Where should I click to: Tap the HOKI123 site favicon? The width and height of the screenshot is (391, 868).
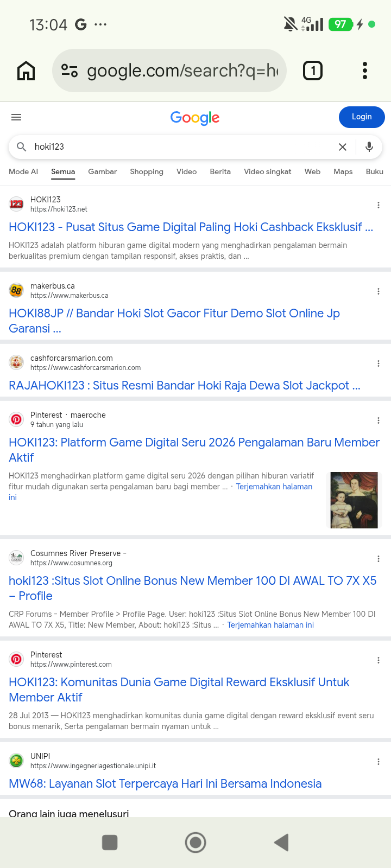16,204
